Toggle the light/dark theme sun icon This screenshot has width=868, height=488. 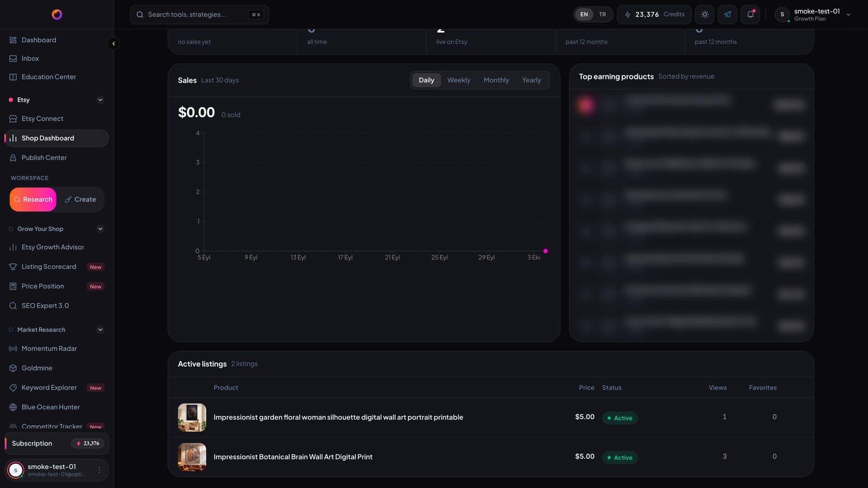pos(705,15)
